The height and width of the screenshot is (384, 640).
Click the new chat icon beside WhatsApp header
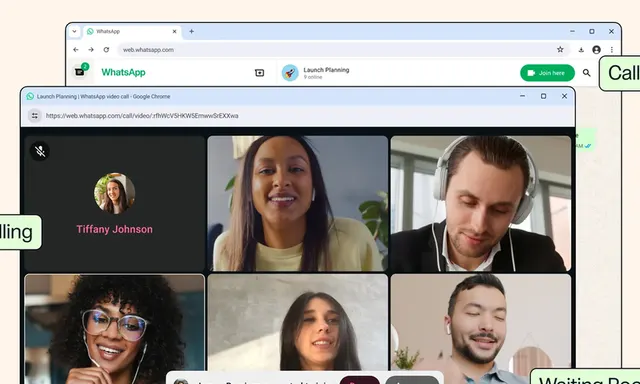coord(259,73)
